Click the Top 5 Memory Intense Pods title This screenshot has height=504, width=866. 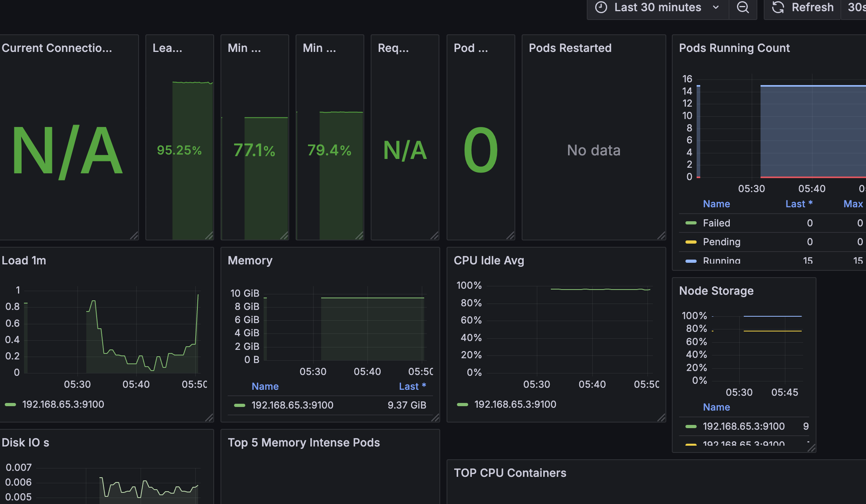pyautogui.click(x=304, y=442)
